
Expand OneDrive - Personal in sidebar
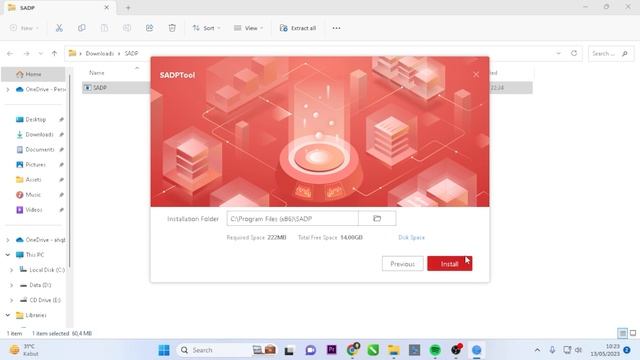8,89
